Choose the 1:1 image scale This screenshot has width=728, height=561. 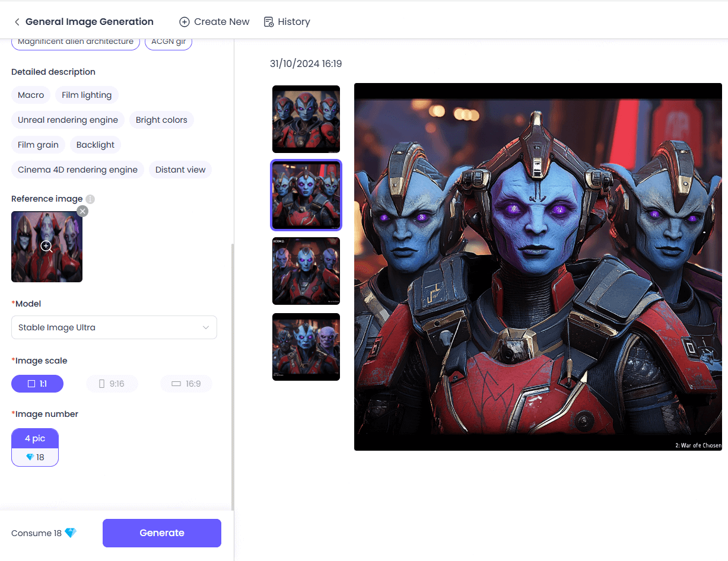coord(37,384)
